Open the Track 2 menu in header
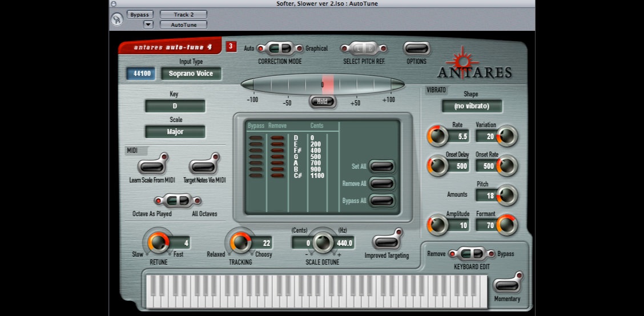Image resolution: width=644 pixels, height=316 pixels. (x=183, y=14)
